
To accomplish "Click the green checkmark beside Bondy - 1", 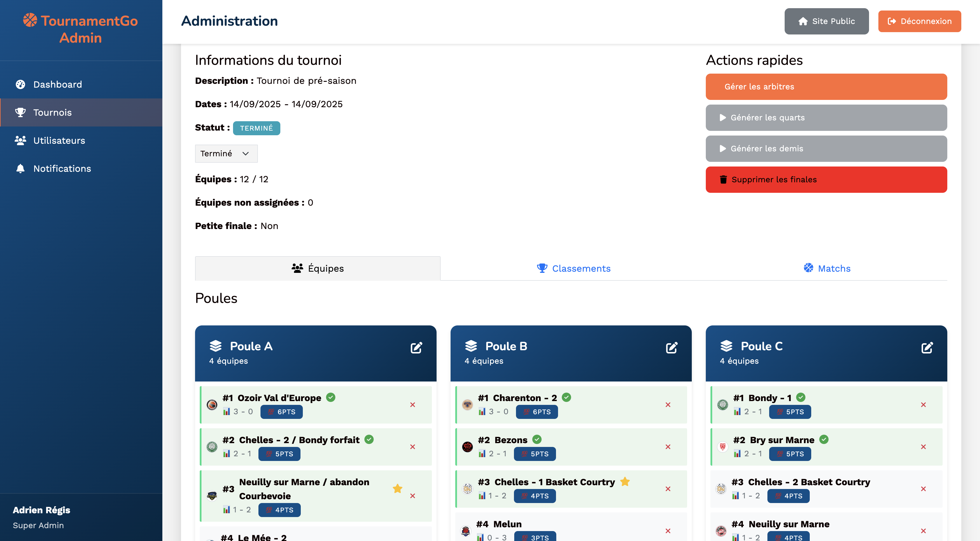I will pos(800,397).
